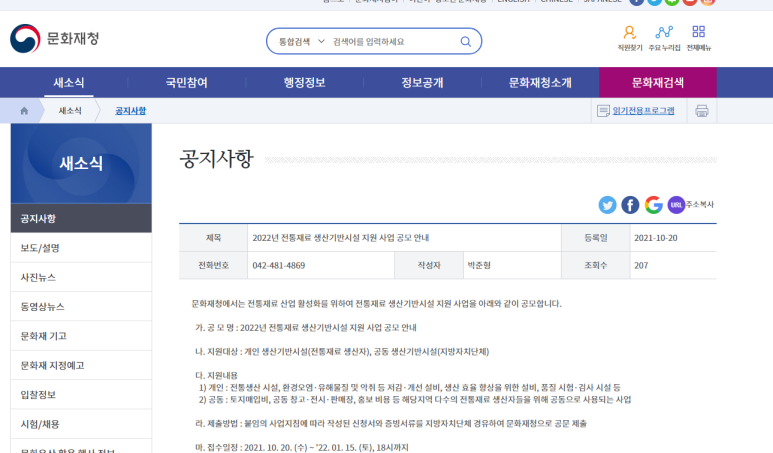Viewport: 773px width, 453px height.
Task: Click line starting 2) 공동
Action: tap(415, 399)
